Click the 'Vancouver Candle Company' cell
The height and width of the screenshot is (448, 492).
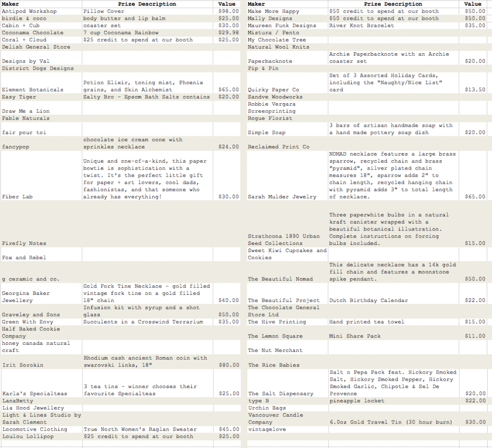(x=287, y=419)
